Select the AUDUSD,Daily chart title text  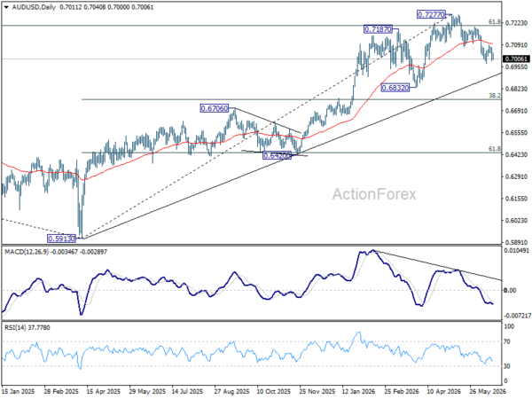[x=35, y=7]
